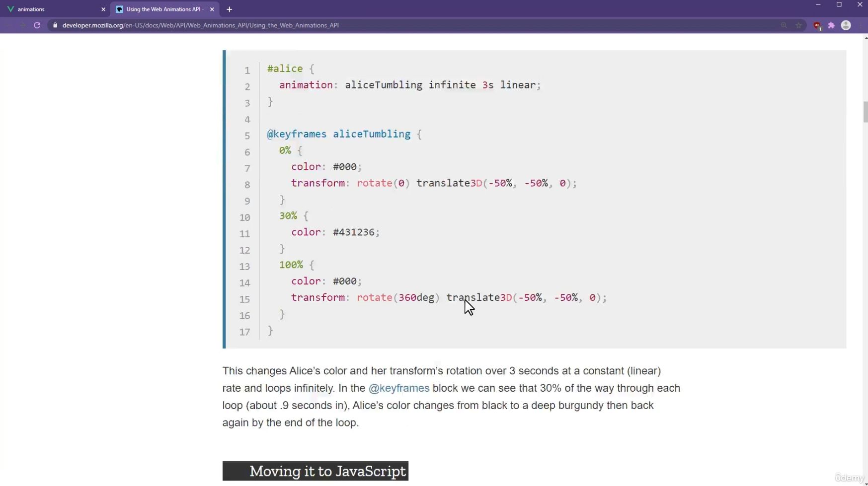View site information lock icon

(55, 25)
